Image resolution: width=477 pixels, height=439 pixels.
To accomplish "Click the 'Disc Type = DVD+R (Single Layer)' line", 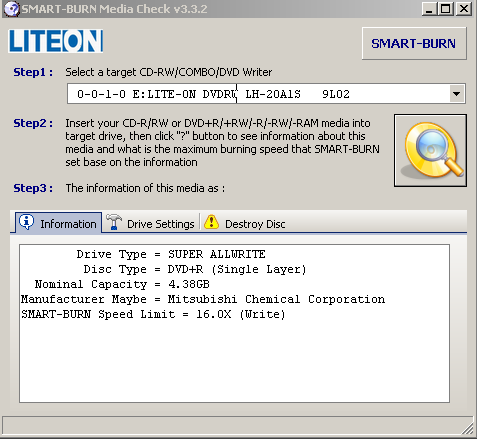I will [x=195, y=269].
